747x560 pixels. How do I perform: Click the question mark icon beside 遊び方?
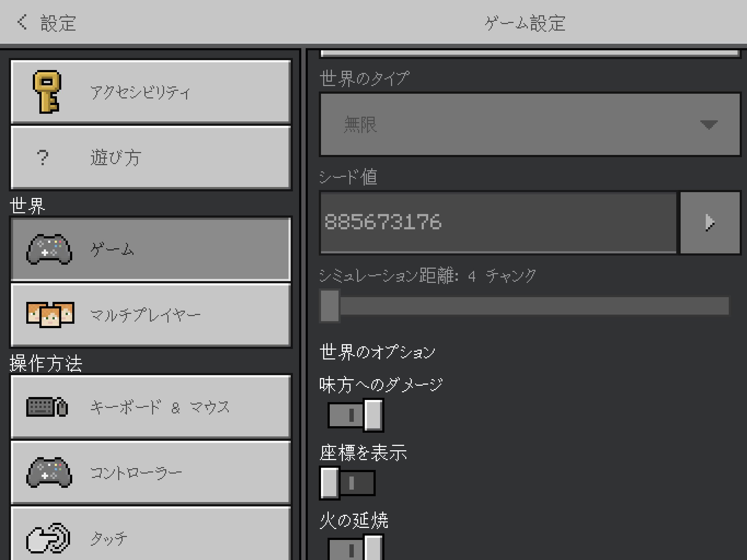tap(42, 157)
